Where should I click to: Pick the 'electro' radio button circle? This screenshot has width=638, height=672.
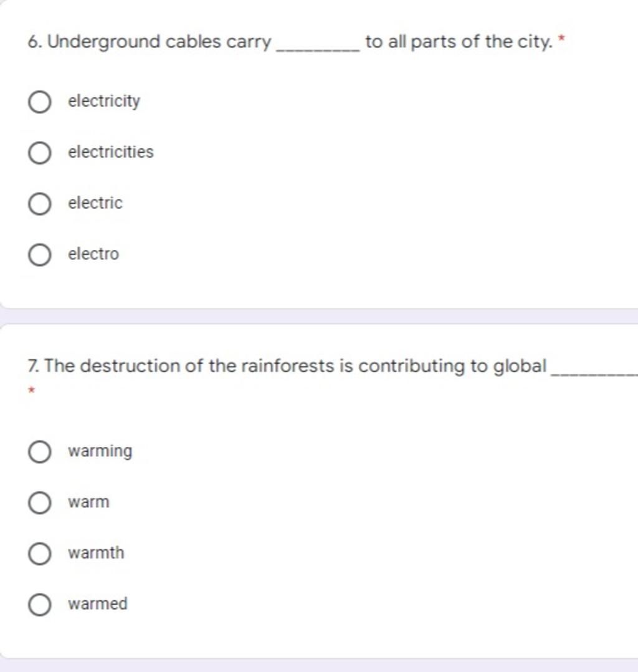(39, 255)
